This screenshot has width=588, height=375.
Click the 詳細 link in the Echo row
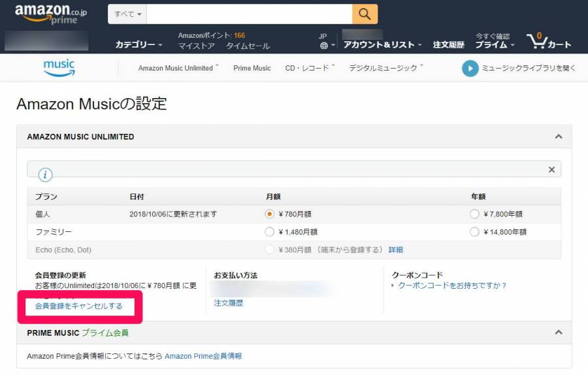click(396, 250)
